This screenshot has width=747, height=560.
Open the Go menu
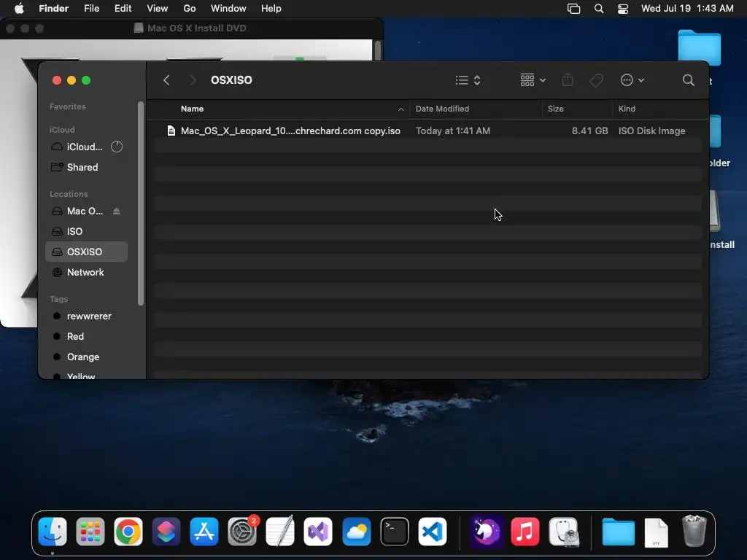coord(190,8)
